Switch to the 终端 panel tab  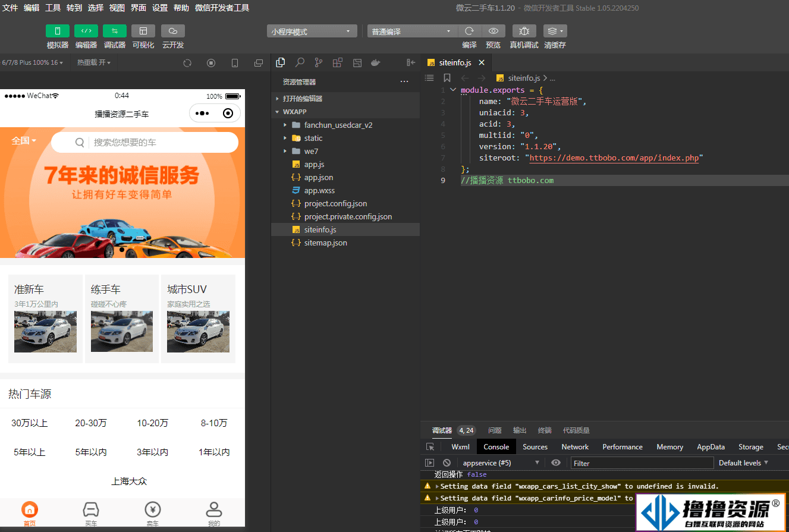545,430
